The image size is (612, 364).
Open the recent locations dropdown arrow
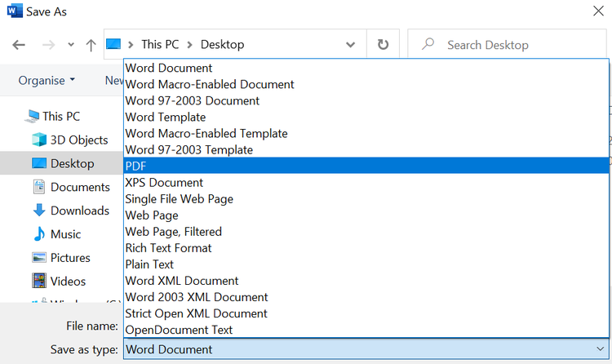[71, 45]
